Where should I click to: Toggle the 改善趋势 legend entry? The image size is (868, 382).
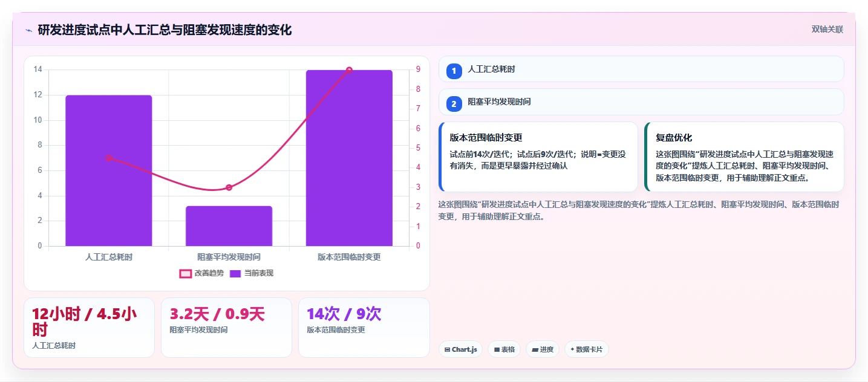[201, 273]
